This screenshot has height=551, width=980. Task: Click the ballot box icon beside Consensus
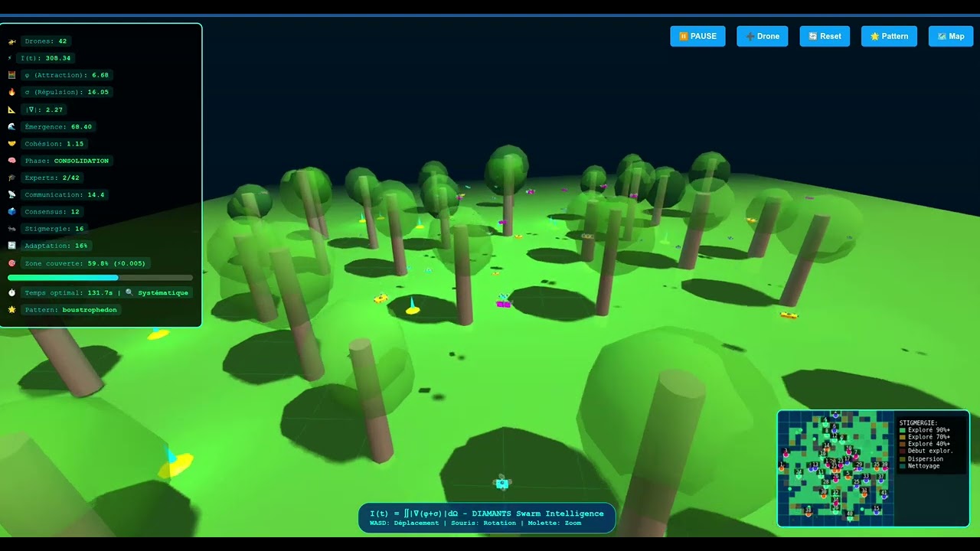11,211
